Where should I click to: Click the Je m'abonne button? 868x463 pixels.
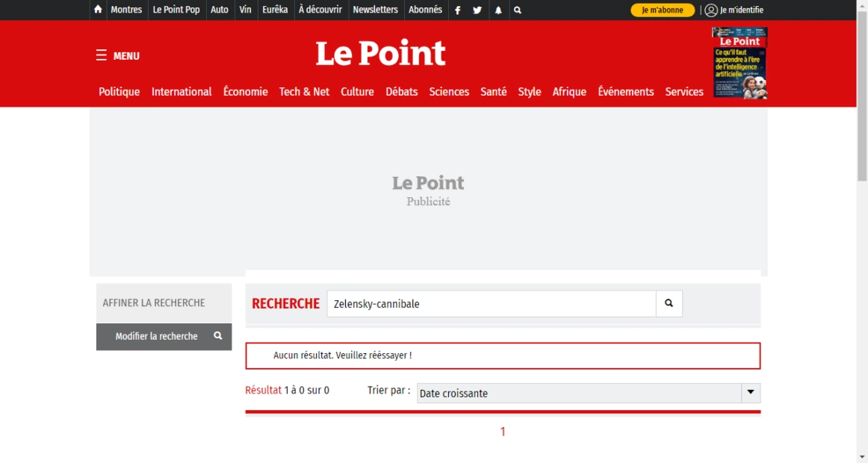[663, 10]
